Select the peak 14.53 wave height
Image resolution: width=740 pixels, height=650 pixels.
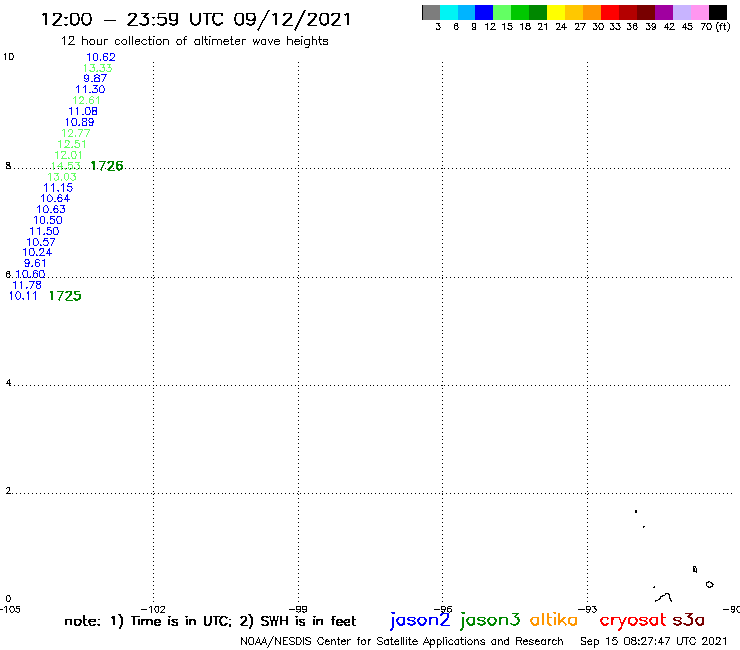click(66, 166)
